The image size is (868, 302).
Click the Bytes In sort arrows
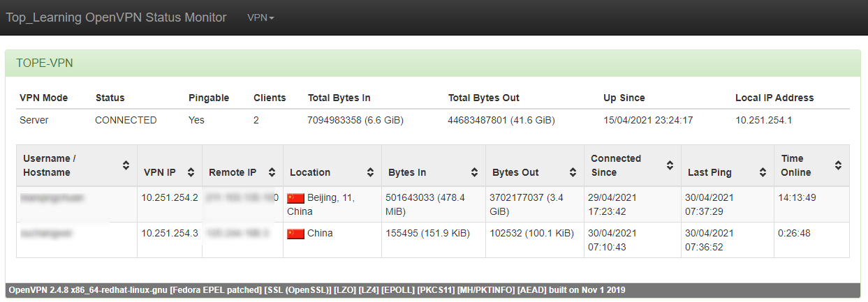click(475, 172)
